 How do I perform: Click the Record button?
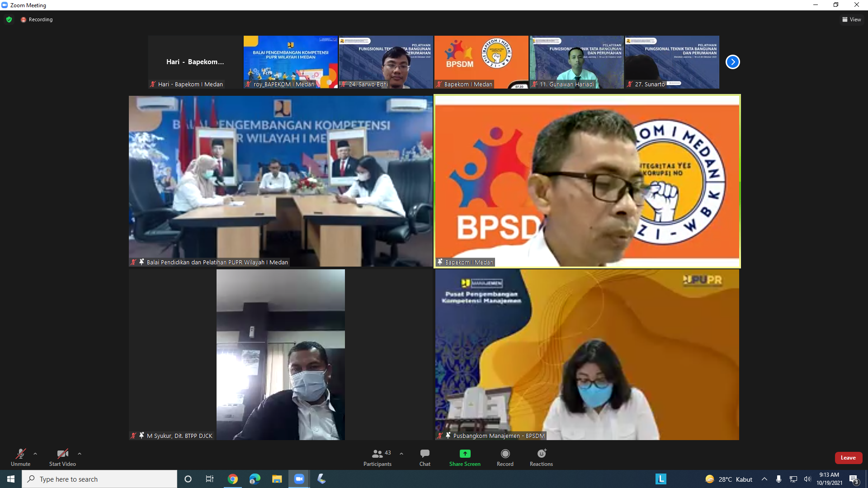[x=505, y=457]
